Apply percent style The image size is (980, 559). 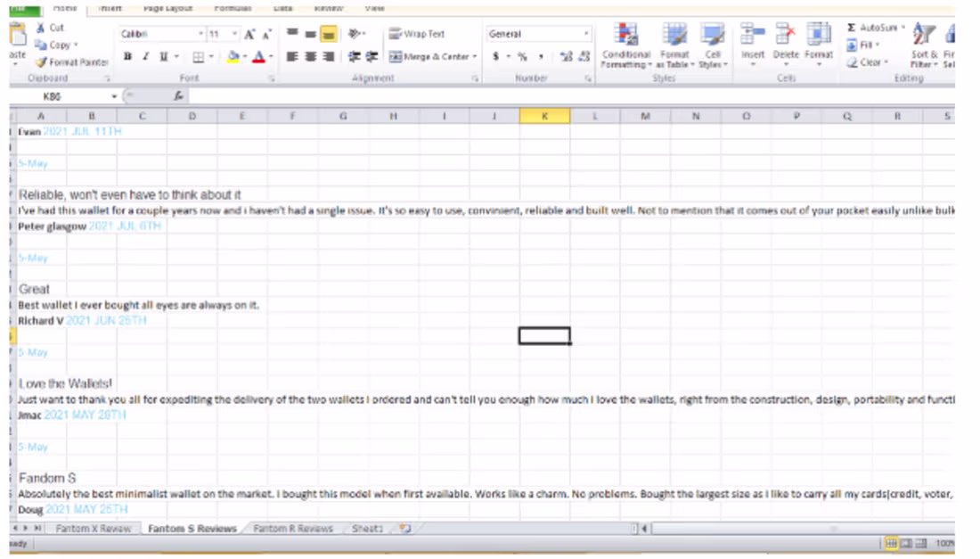click(522, 57)
